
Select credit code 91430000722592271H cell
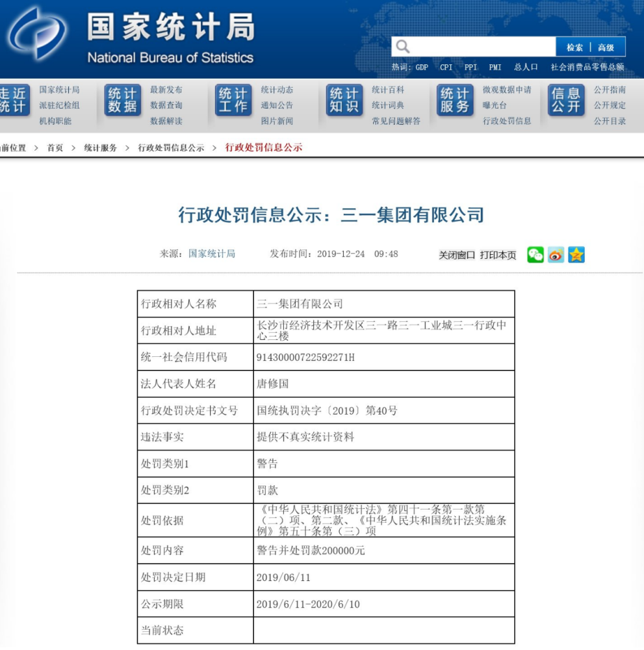pyautogui.click(x=384, y=357)
